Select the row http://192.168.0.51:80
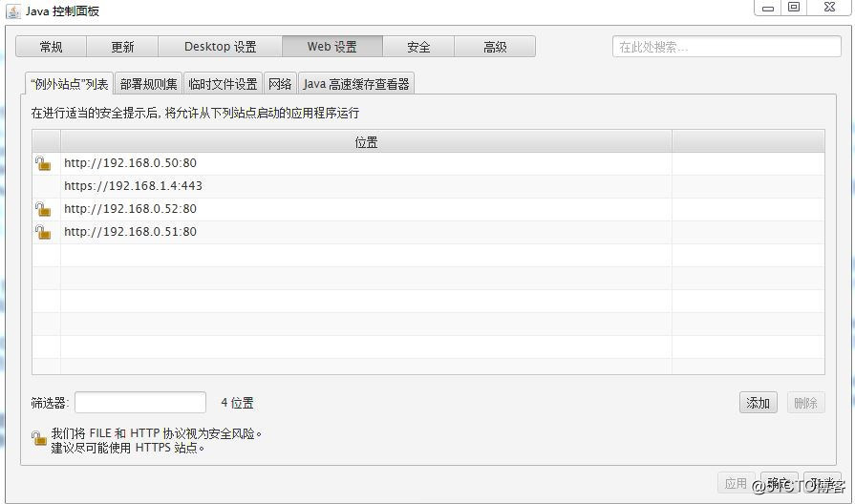The image size is (855, 504). [x=428, y=232]
